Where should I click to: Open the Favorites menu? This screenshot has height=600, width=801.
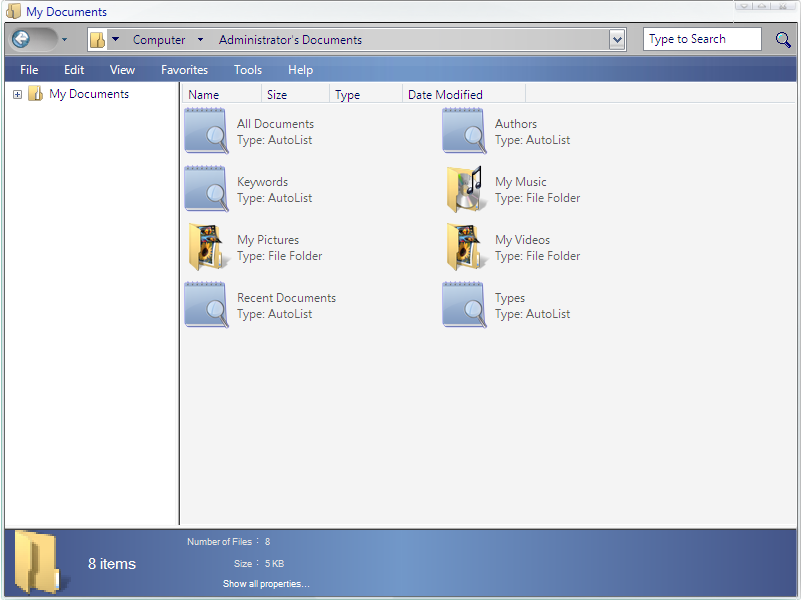click(184, 70)
